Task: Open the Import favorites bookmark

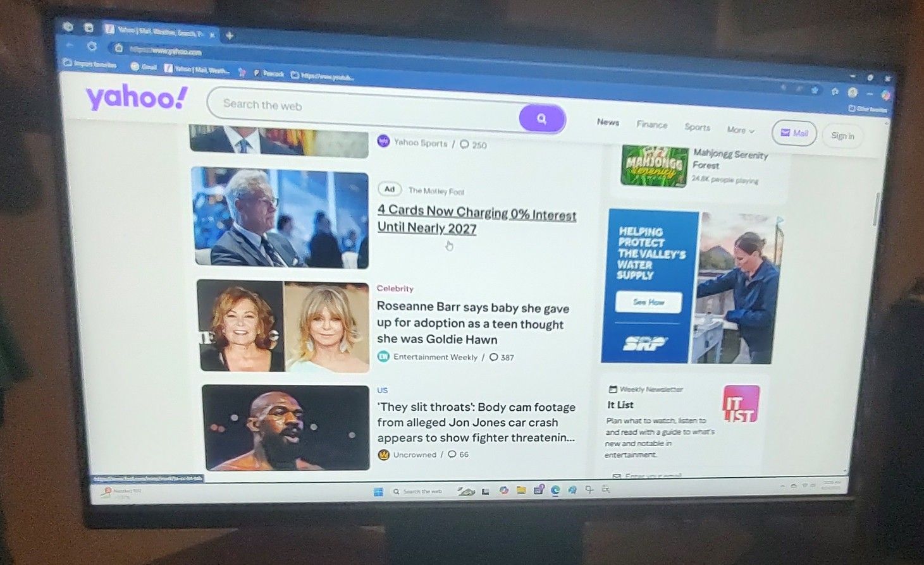Action: 90,64
